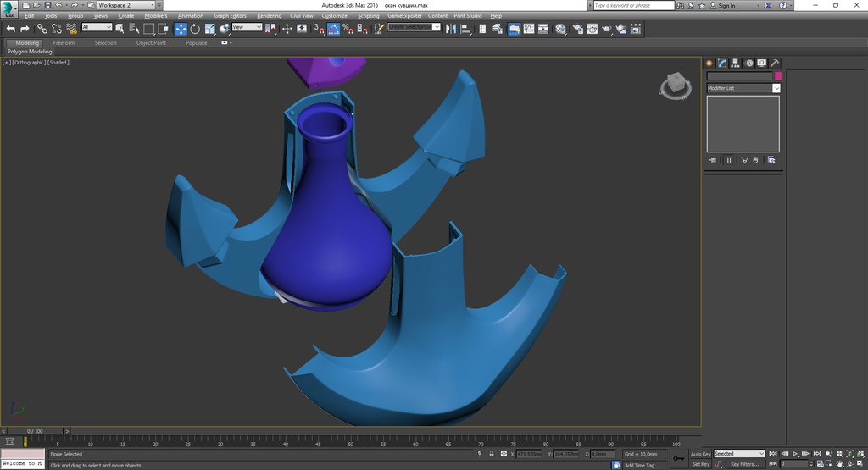Open reference coordinate system View dropdown
This screenshot has width=868, height=470.
[247, 26]
